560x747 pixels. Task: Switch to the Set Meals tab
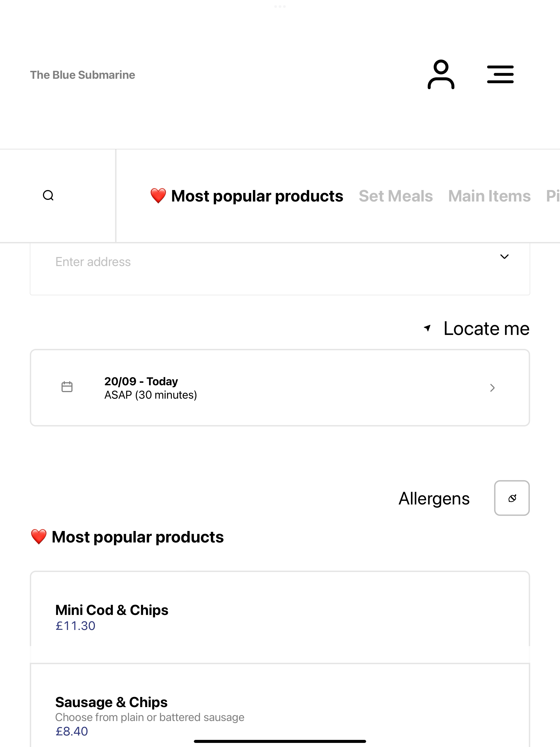(x=395, y=196)
